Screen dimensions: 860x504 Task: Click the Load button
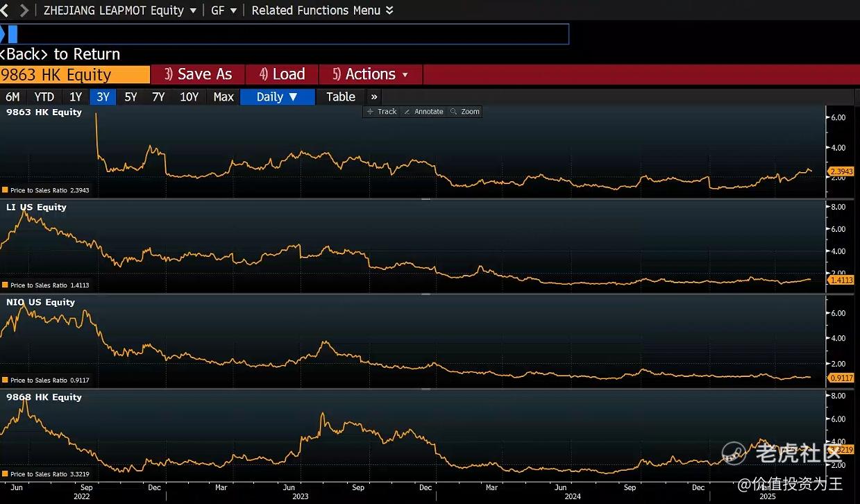pyautogui.click(x=282, y=74)
